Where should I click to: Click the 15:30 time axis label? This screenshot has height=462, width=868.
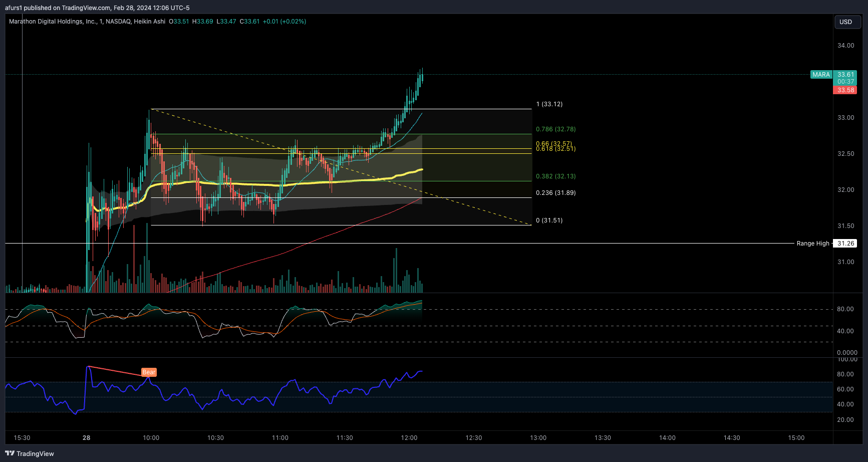coord(22,438)
